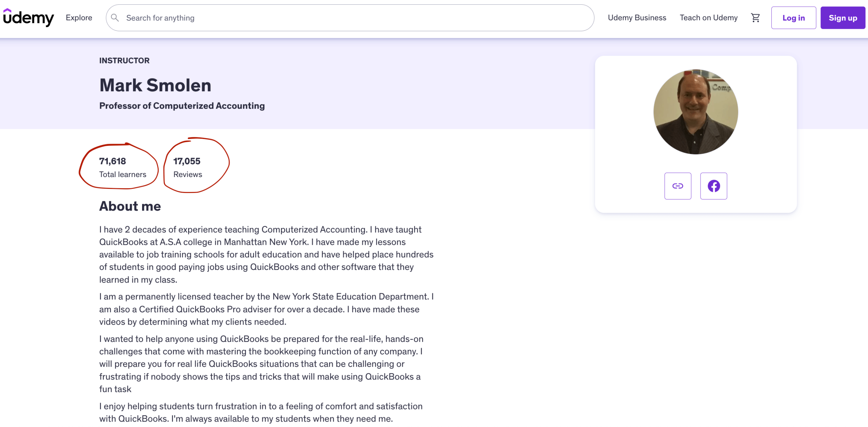Click Professor of Computerized Accounting subtitle
The width and height of the screenshot is (868, 427).
point(182,106)
